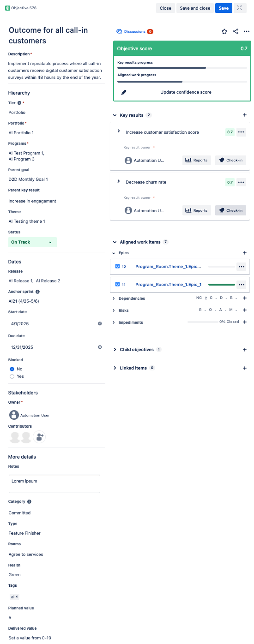Click the Start date field
254x644 pixels.
pos(56,323)
